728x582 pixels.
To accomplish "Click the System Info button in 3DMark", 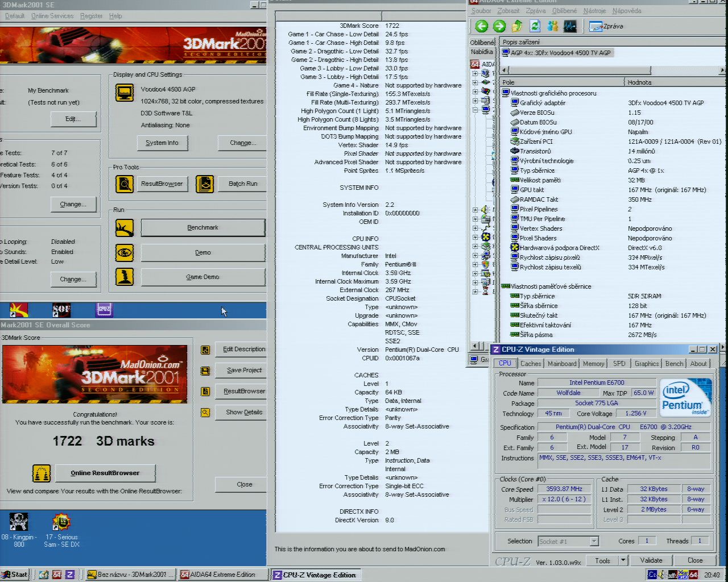I will coord(162,143).
